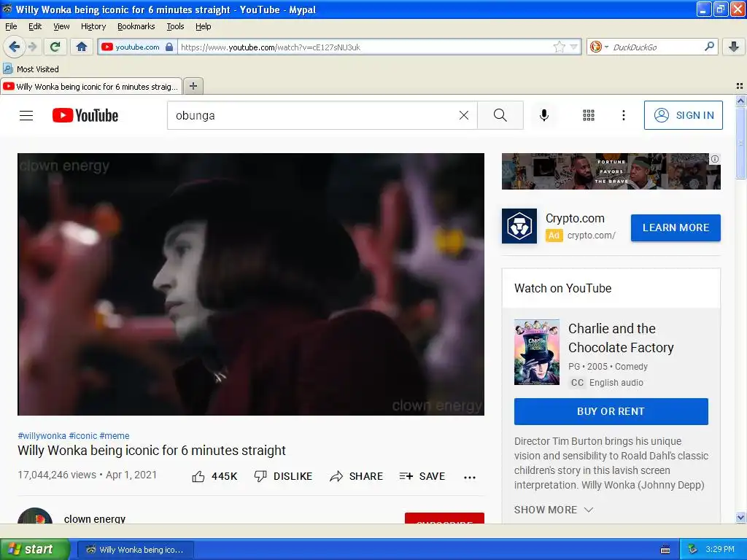Click the padlock site security icon
747x560 pixels.
point(169,47)
